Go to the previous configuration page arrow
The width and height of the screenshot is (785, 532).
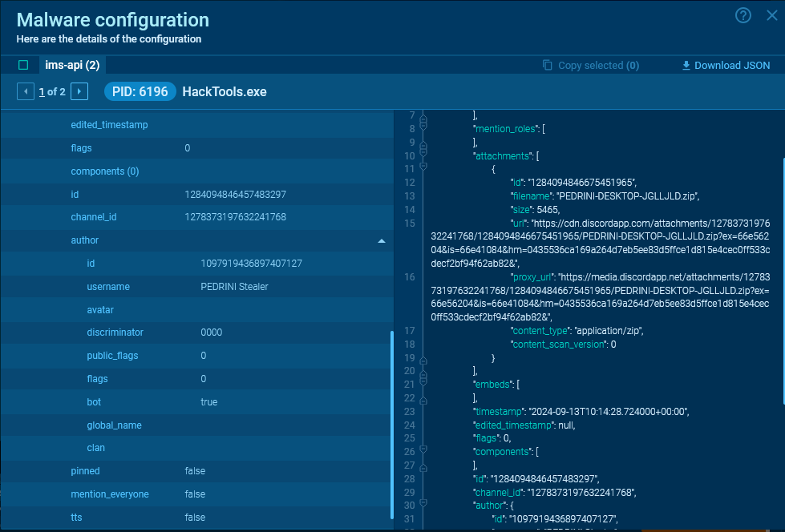(26, 91)
